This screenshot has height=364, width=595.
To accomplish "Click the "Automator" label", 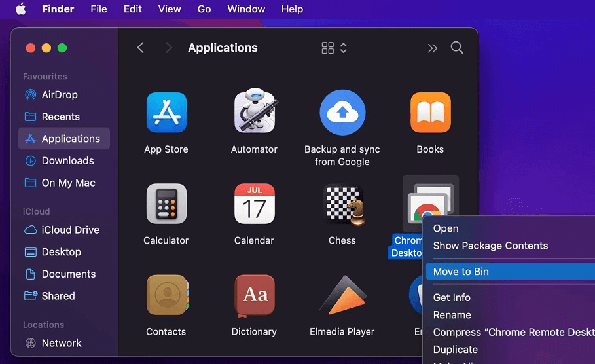I will (x=254, y=149).
